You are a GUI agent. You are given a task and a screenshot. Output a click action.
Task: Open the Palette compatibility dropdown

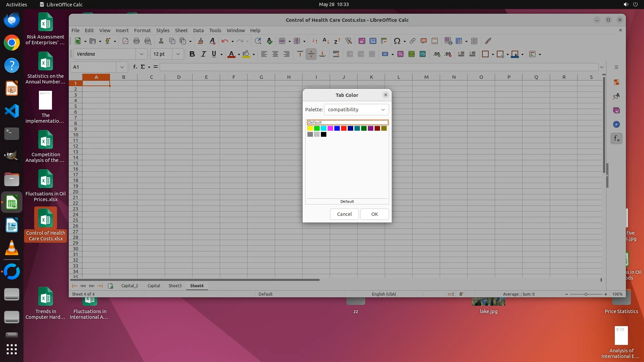click(x=356, y=110)
